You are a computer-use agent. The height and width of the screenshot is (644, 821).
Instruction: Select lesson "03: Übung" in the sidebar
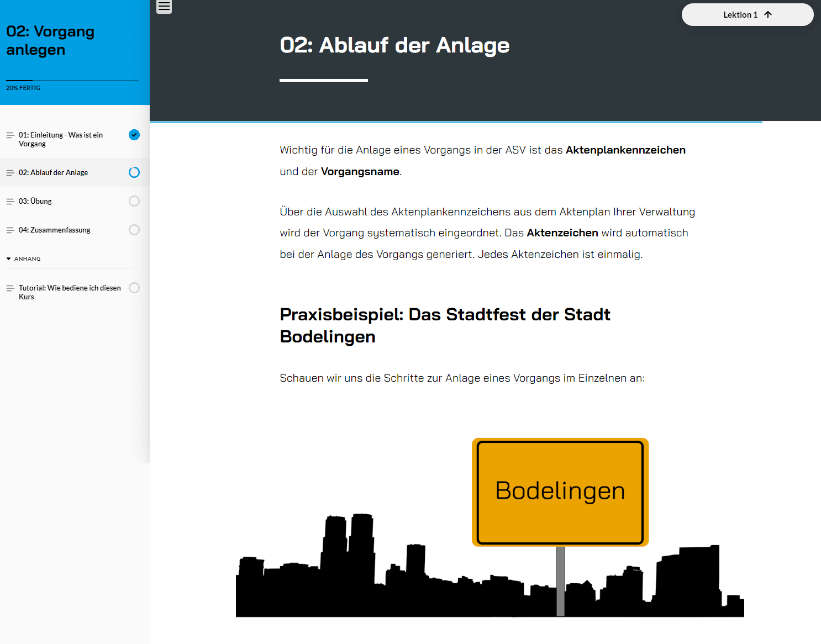35,201
